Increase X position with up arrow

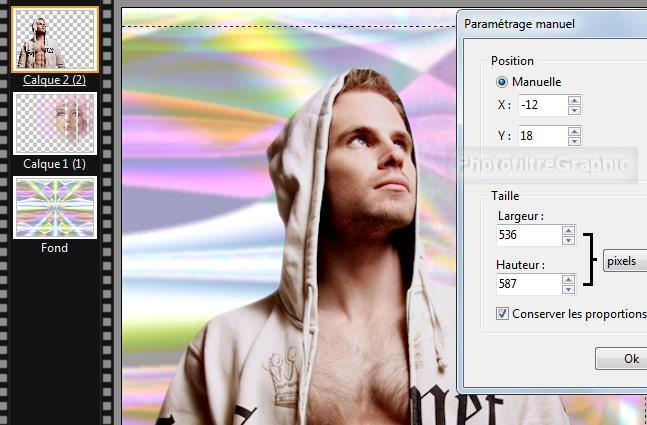coord(574,100)
